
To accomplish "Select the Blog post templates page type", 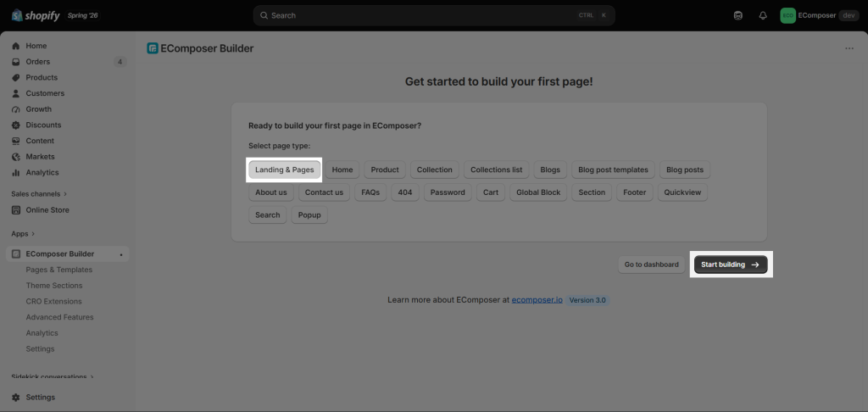I will pyautogui.click(x=614, y=170).
